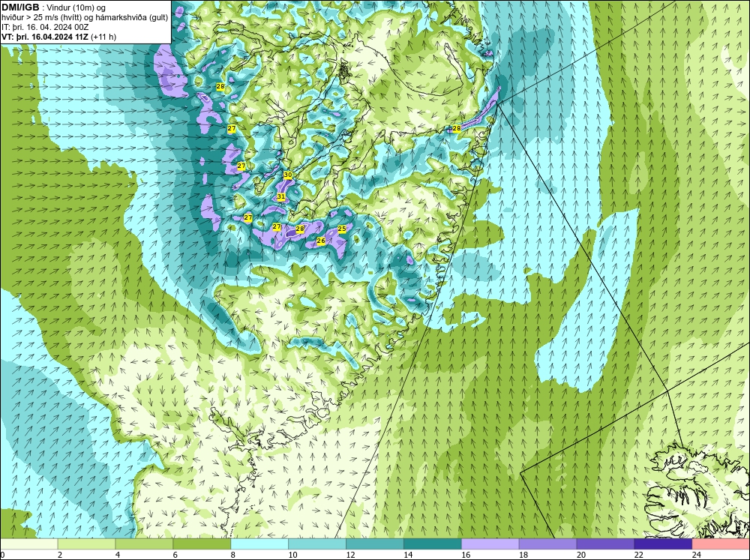Click the '(+11 h)' forecast offset text
This screenshot has height=560, width=750.
coord(103,37)
